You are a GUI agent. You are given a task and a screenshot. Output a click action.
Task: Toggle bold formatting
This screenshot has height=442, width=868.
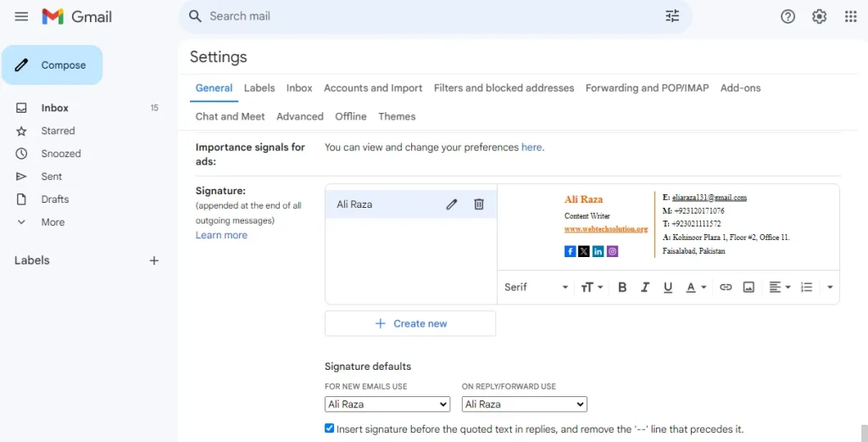click(622, 287)
